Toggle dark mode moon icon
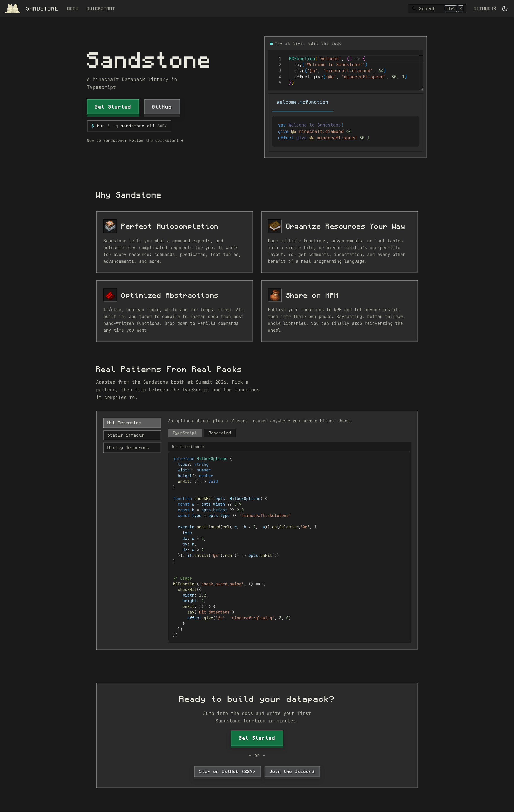 coord(505,9)
